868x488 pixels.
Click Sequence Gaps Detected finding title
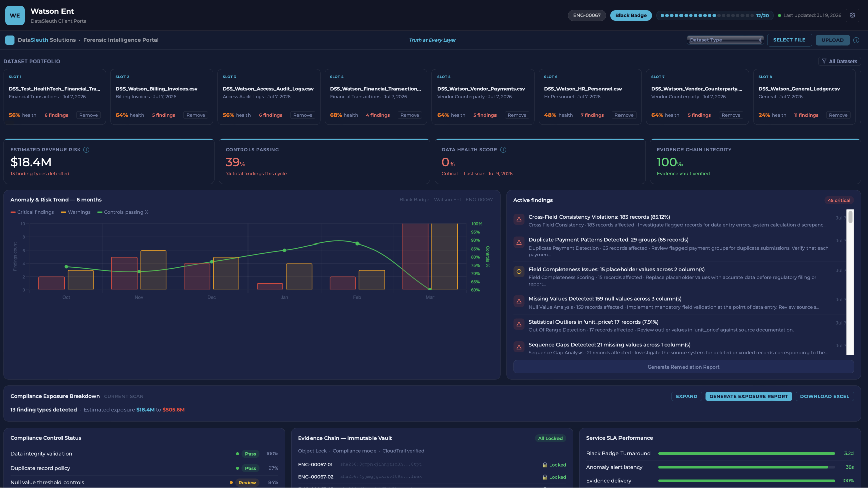[609, 345]
